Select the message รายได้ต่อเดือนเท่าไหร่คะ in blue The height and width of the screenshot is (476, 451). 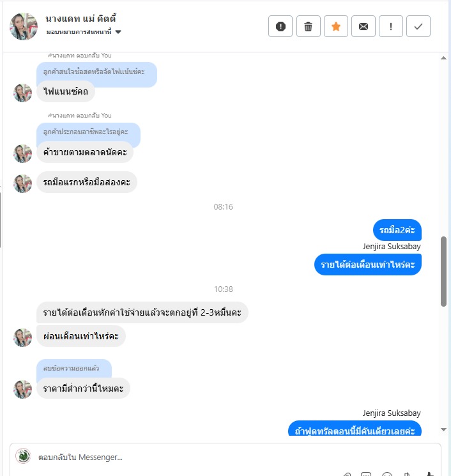[x=367, y=265]
